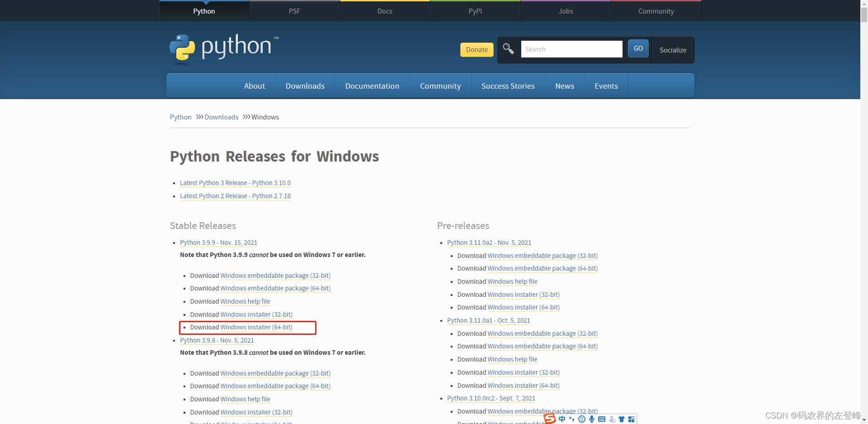The image size is (868, 424).
Task: Download Python 3.9.9 embeddable package (32-bit)
Action: point(275,276)
